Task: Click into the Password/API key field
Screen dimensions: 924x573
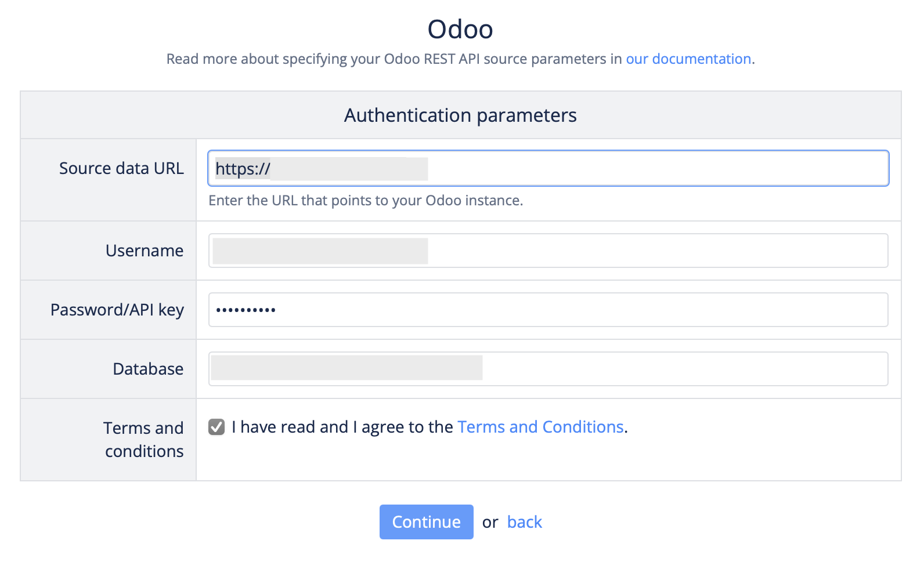Action: 548,310
